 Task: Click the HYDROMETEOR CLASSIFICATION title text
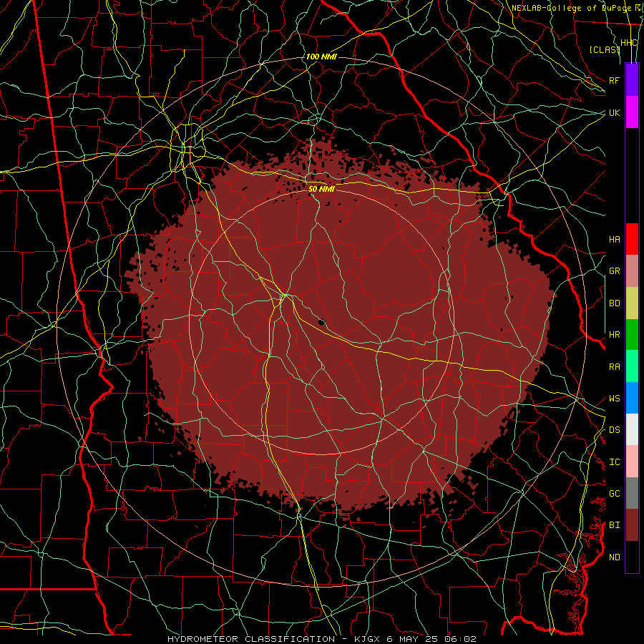[251, 639]
